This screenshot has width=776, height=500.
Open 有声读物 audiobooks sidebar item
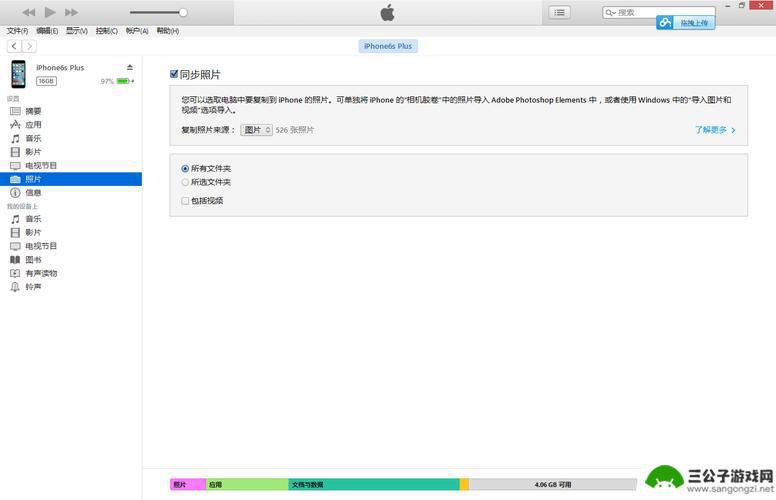[x=71, y=273]
